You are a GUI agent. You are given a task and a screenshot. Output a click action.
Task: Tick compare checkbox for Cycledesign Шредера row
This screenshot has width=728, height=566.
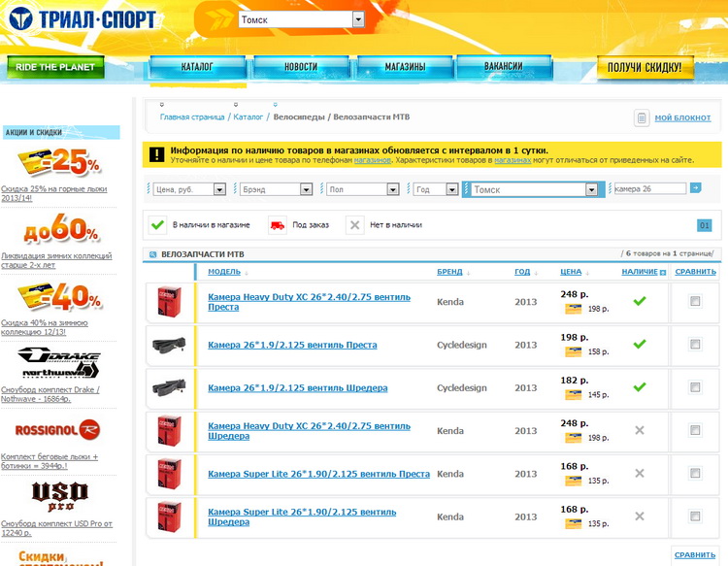(x=695, y=387)
